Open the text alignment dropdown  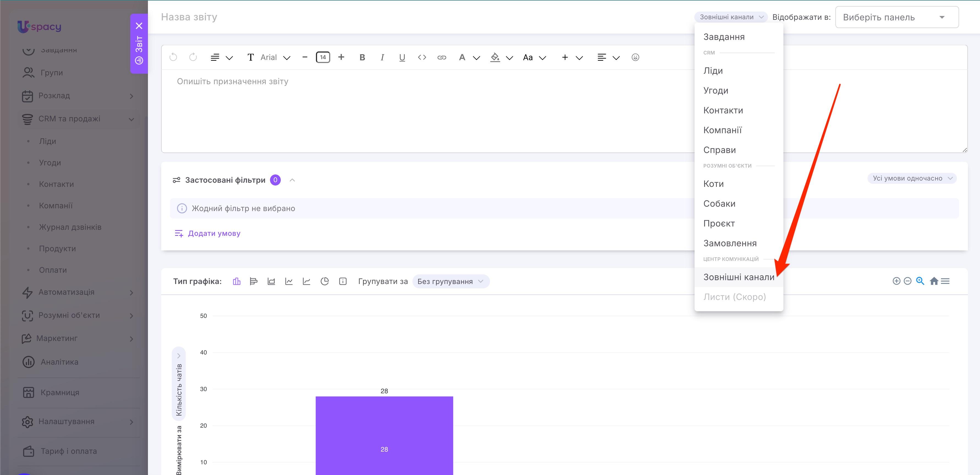click(x=608, y=58)
